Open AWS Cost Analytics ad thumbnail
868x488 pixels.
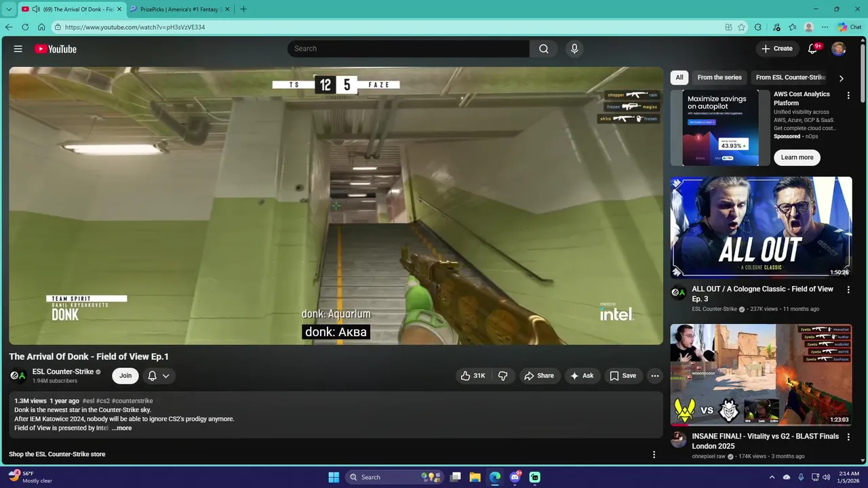coord(721,127)
